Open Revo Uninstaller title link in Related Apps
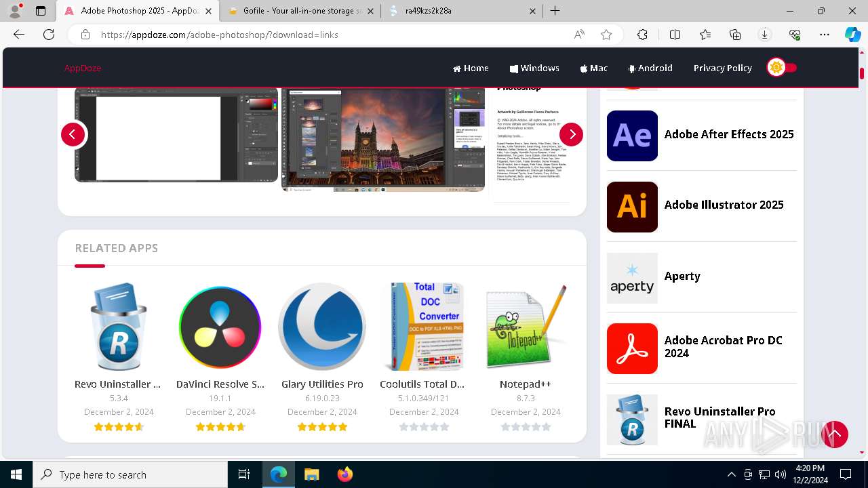The height and width of the screenshot is (488, 868). [x=118, y=384]
